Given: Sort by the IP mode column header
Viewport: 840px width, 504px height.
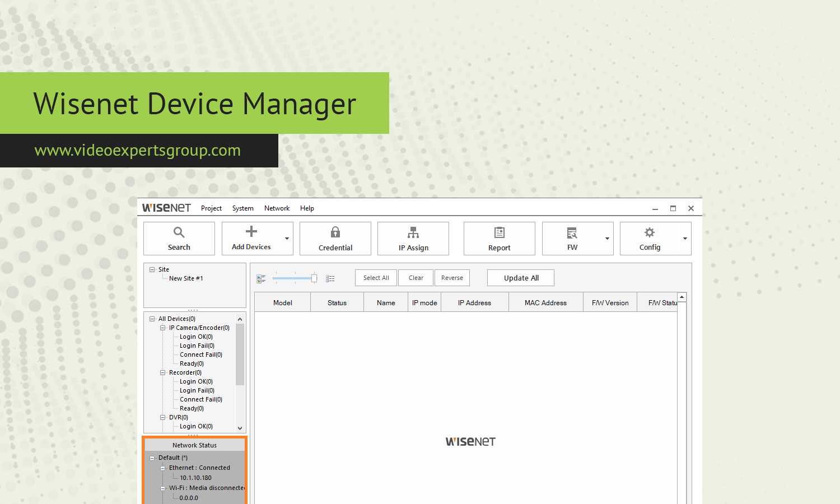Looking at the screenshot, I should (x=424, y=302).
